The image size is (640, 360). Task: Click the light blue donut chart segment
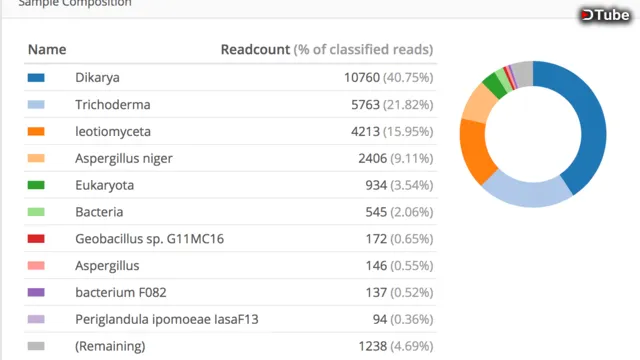click(527, 192)
